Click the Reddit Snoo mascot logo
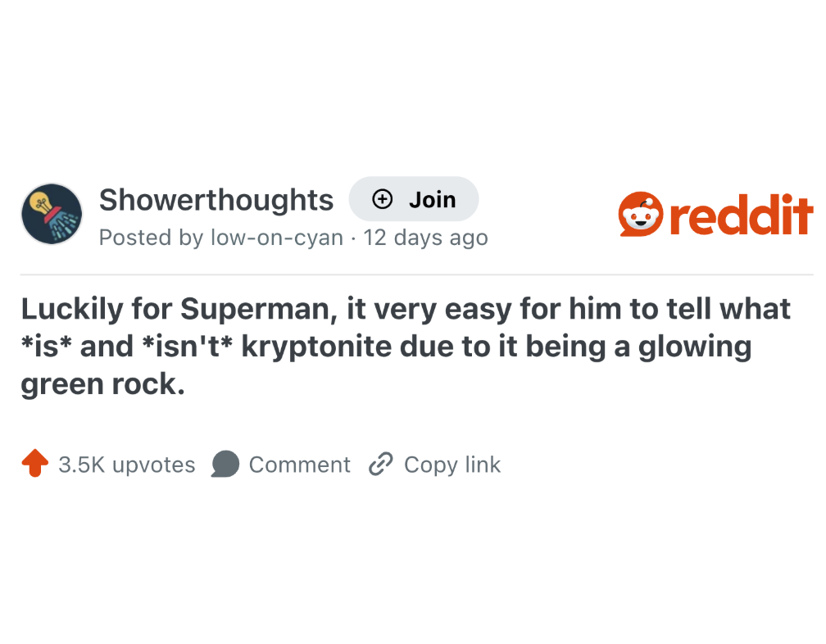This screenshot has height=644, width=826. click(x=640, y=215)
